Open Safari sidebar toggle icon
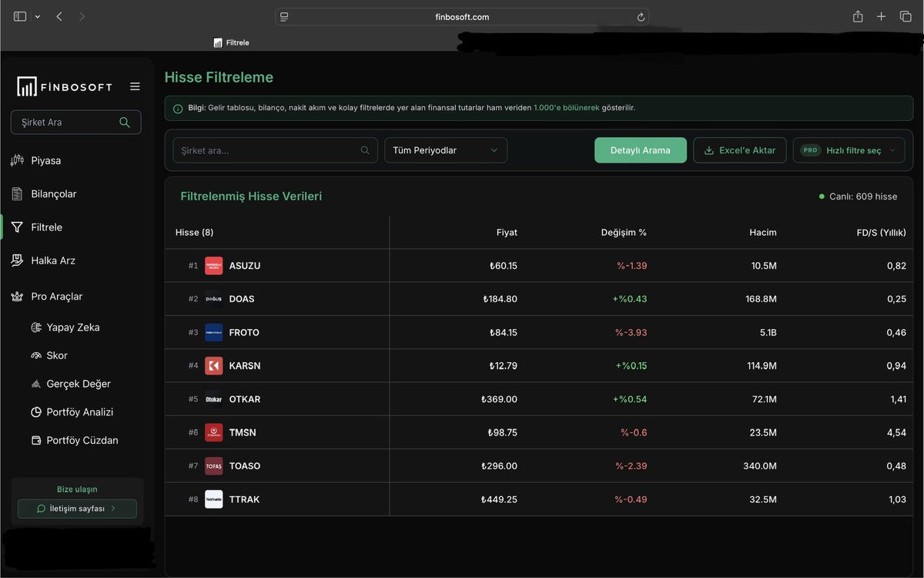Screen dimensions: 924x578 (x=20, y=16)
